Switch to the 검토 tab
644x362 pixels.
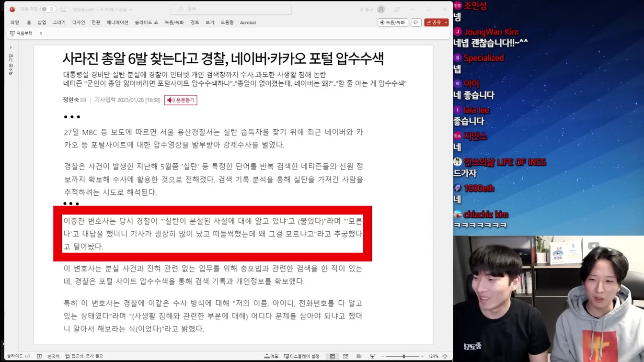pos(195,23)
